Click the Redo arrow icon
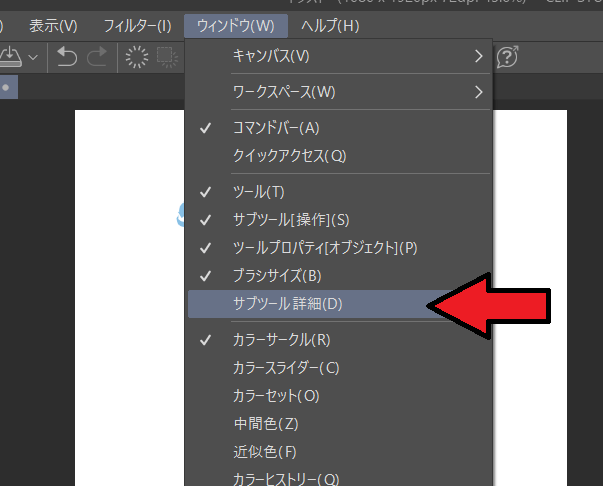Viewport: 603px width, 486px height. click(x=97, y=57)
